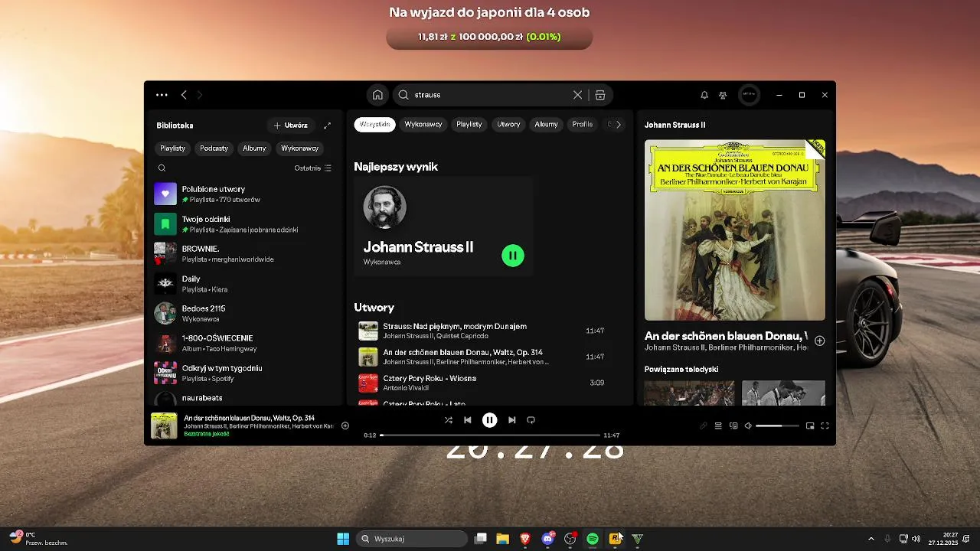Screen dimensions: 980x551
Task: Add An der schönen blauen Donau to library in side panel
Action: click(x=819, y=341)
